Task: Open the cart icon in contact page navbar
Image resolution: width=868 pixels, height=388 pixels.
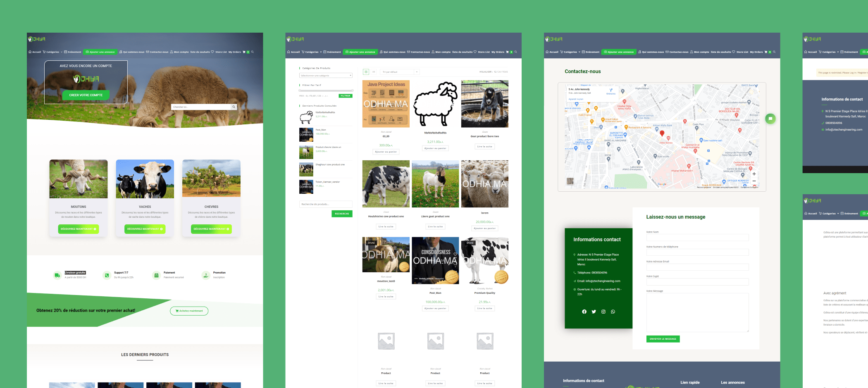Action: (x=765, y=52)
